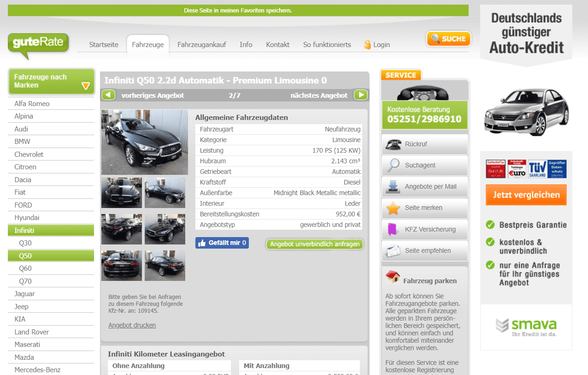This screenshot has height=375, width=588.
Task: Open the Info tab
Action: pos(246,45)
